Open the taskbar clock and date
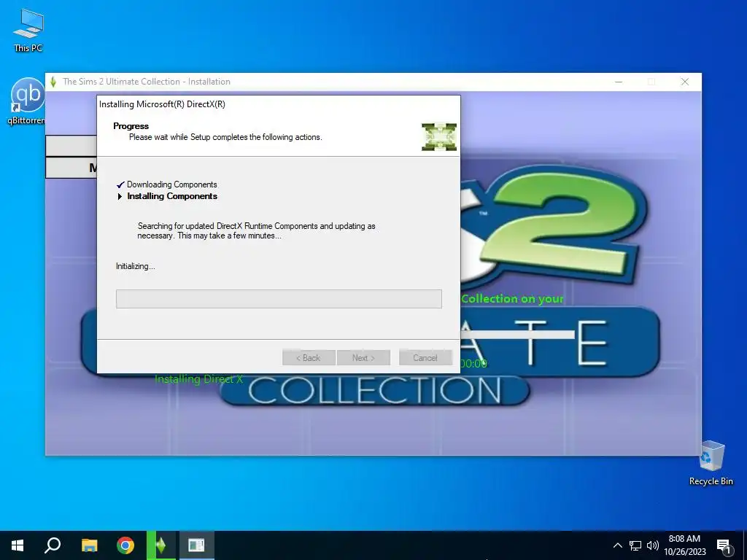 [684, 545]
